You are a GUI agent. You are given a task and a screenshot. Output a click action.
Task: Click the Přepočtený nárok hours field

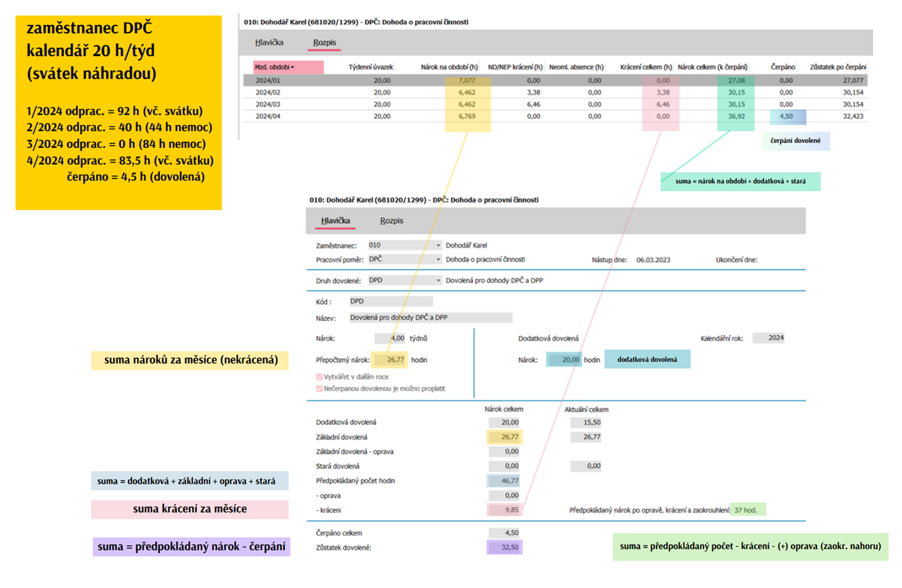391,360
